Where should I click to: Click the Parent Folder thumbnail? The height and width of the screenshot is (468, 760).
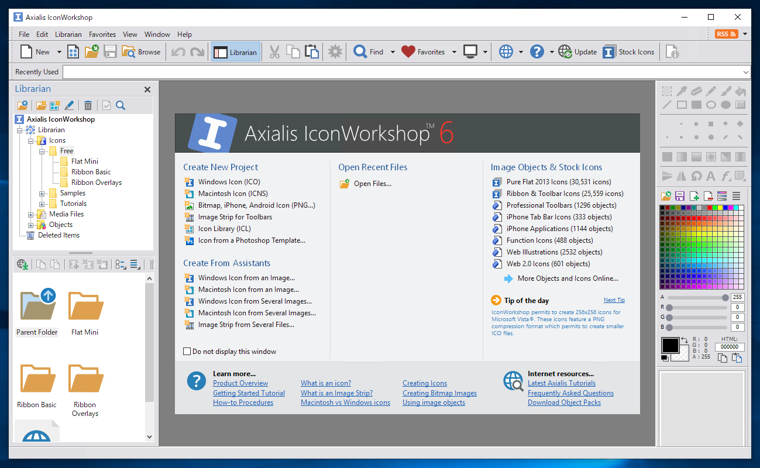point(37,311)
